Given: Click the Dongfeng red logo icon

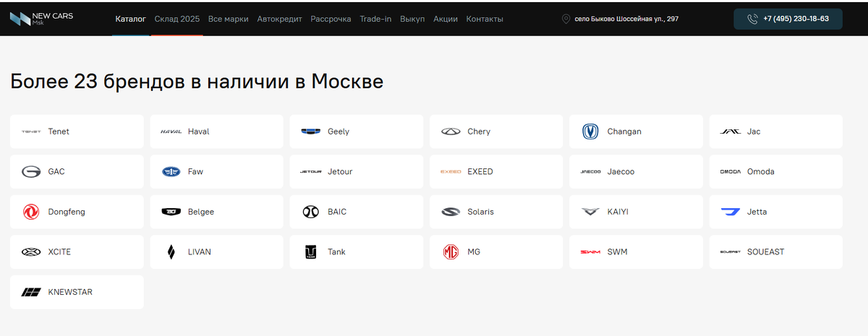Looking at the screenshot, I should pos(31,212).
